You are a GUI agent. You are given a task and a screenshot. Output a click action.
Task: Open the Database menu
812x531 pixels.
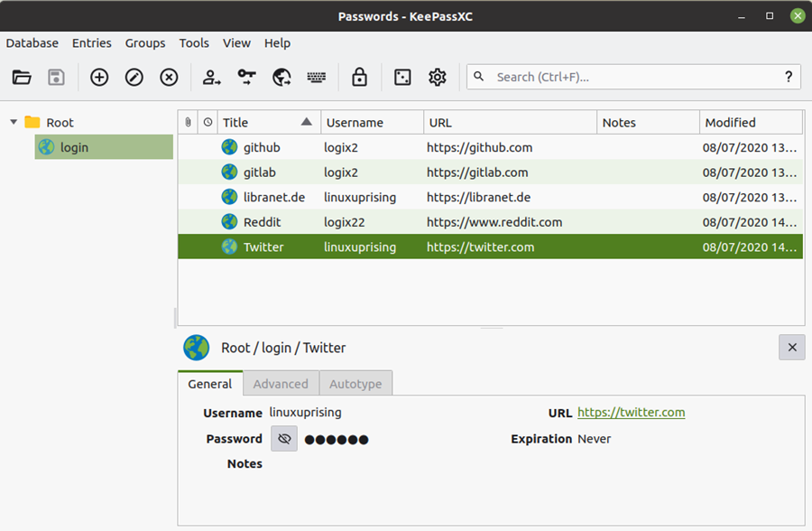32,43
